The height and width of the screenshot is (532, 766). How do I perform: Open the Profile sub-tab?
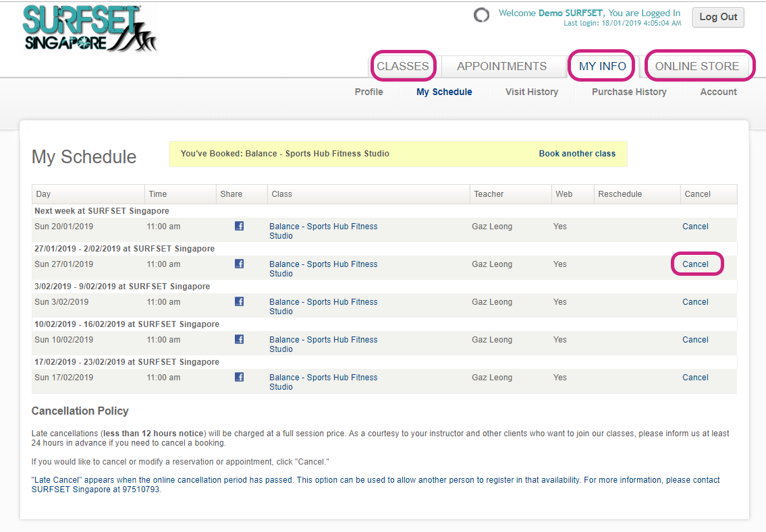pyautogui.click(x=369, y=92)
